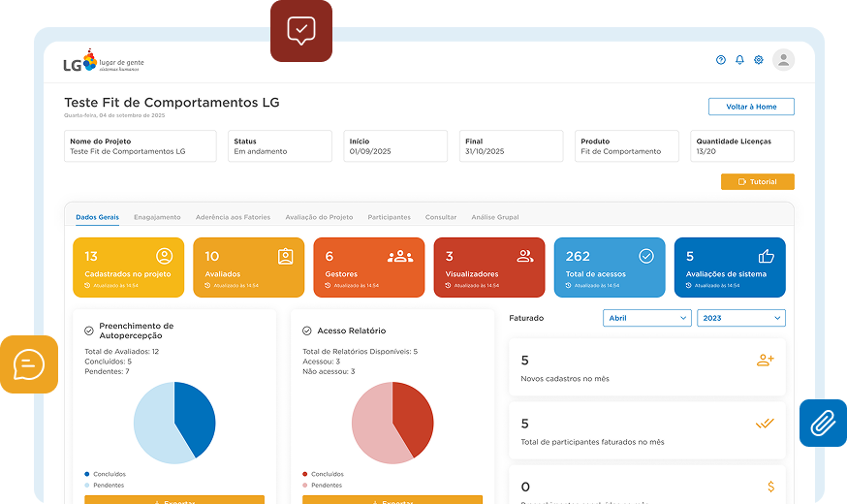Switch to the Engajamento tab
The width and height of the screenshot is (847, 504).
click(157, 217)
